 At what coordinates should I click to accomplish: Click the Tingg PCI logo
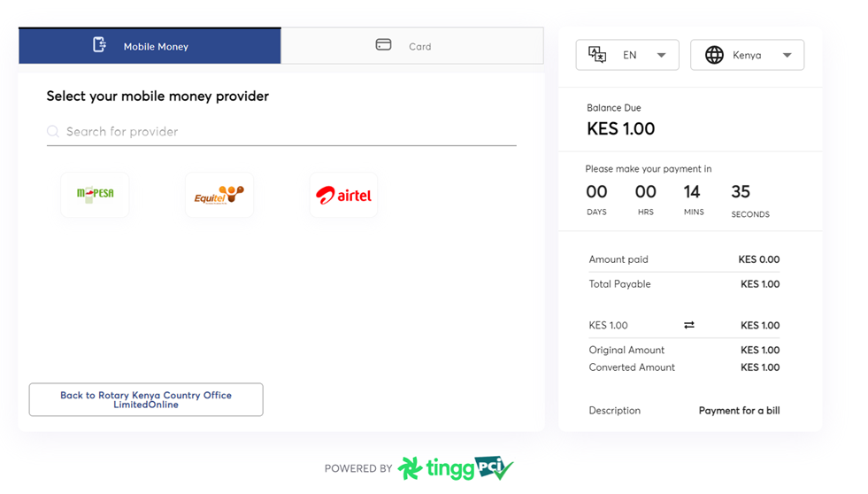tap(456, 467)
